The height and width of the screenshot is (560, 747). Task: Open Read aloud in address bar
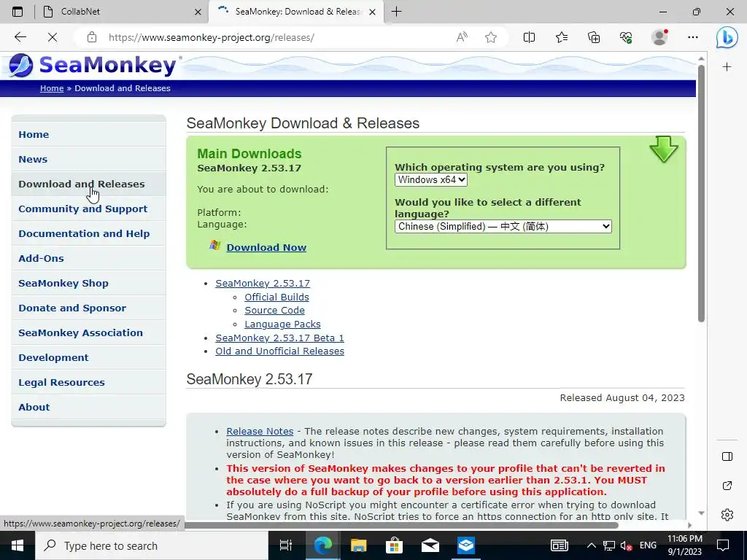pyautogui.click(x=462, y=37)
